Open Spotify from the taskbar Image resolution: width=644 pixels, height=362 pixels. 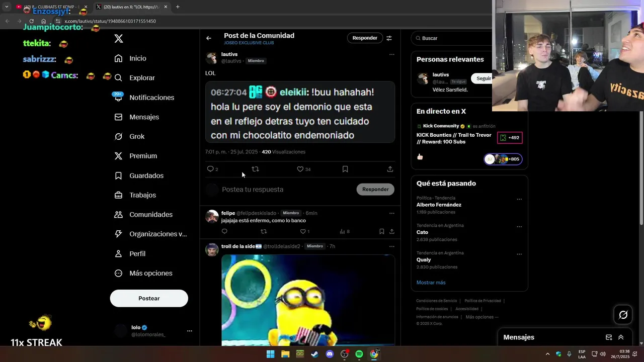(x=359, y=354)
